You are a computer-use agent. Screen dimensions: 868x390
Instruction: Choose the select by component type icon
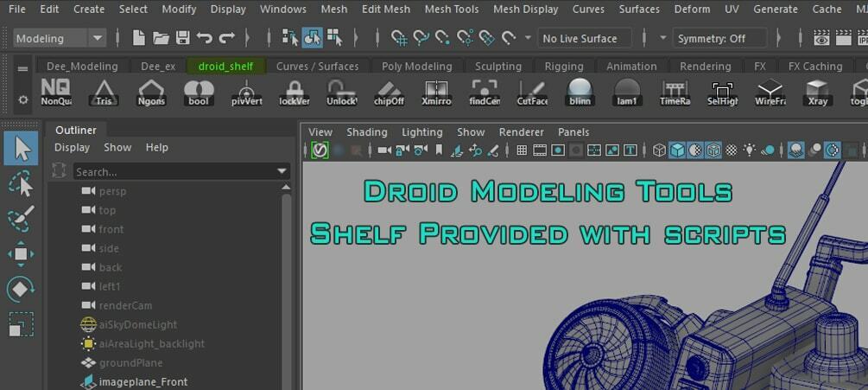pyautogui.click(x=334, y=38)
